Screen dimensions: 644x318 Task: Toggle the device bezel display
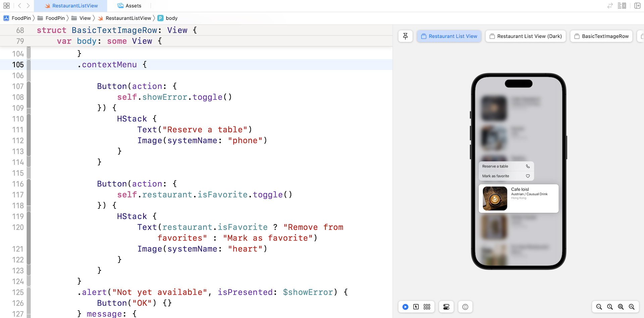click(x=465, y=307)
